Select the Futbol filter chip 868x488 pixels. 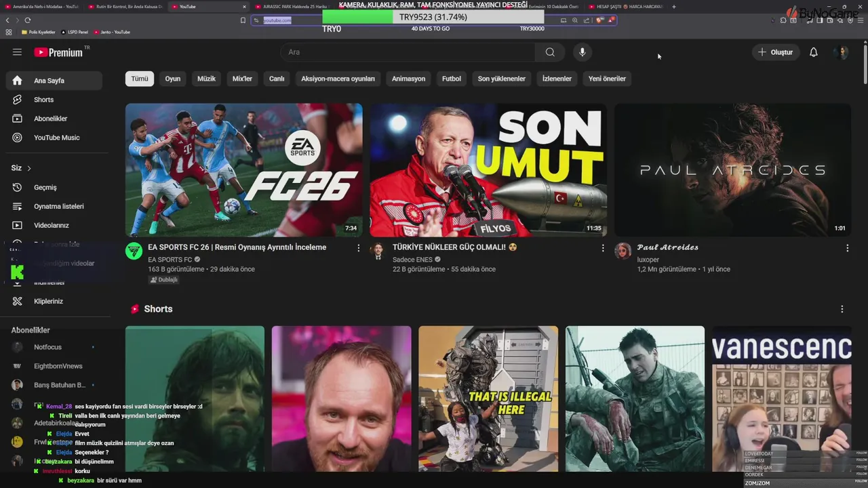pyautogui.click(x=452, y=79)
